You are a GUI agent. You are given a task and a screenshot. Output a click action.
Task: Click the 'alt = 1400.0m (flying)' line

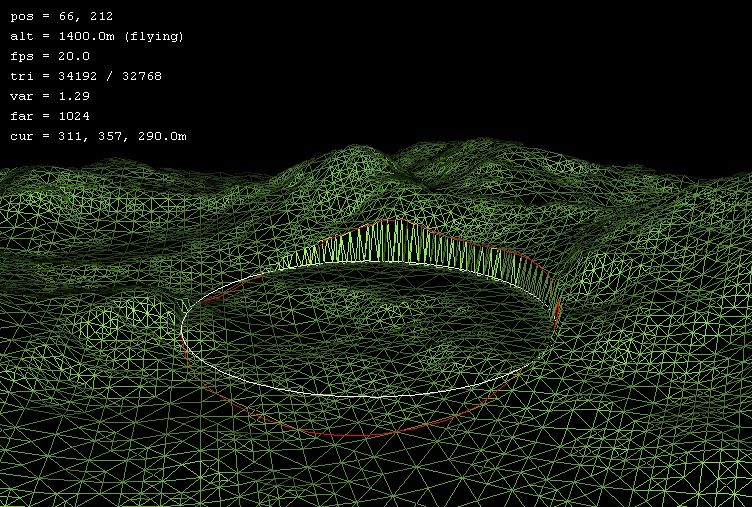click(x=96, y=36)
